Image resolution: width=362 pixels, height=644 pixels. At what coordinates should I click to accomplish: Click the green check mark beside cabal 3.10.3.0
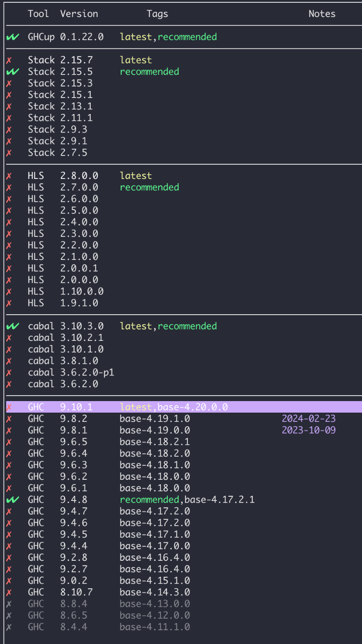tap(13, 327)
